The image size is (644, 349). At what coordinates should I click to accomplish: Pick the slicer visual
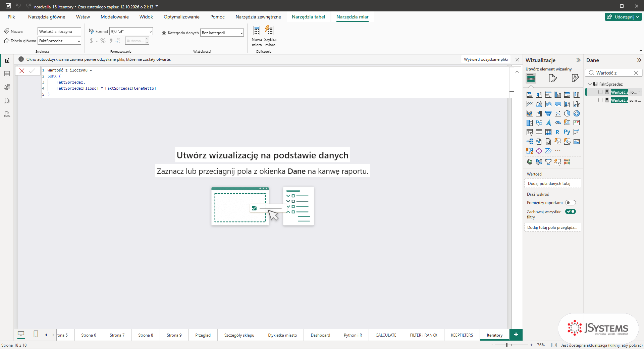530,132
